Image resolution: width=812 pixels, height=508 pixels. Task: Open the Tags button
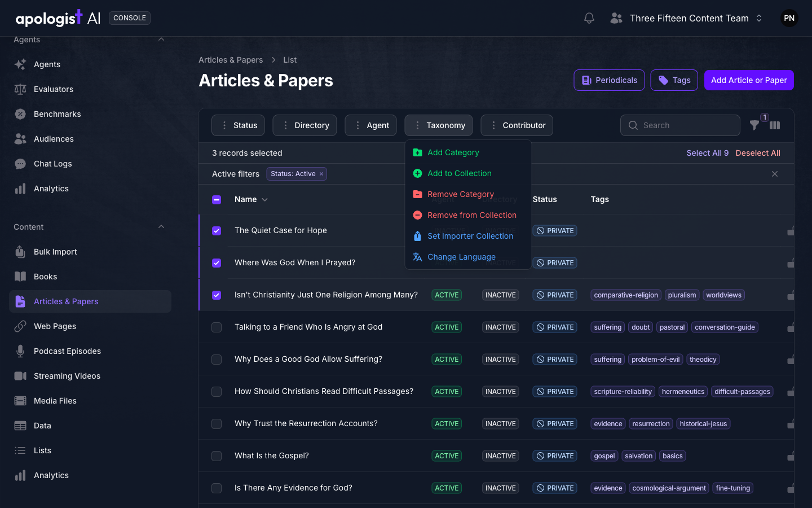coord(674,80)
